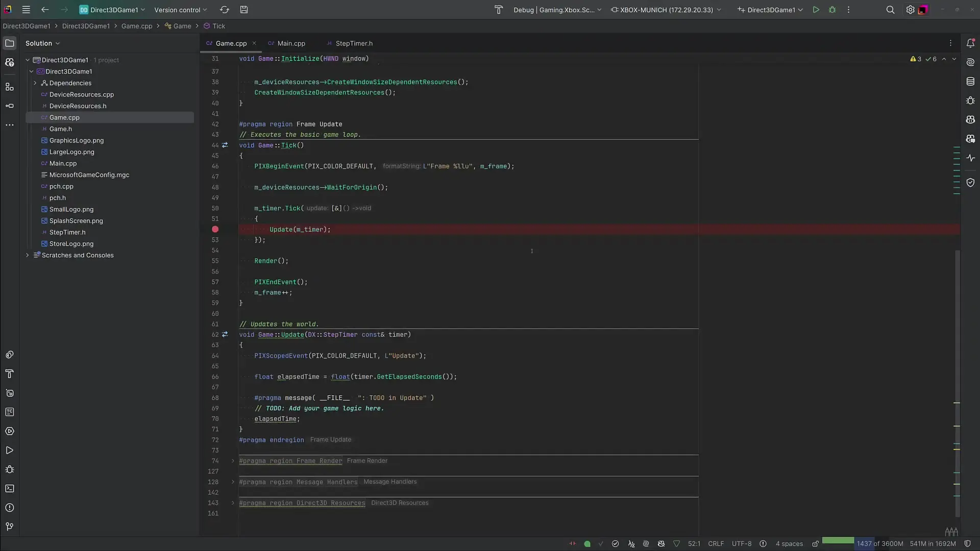
Task: Expand the folded Direct3D Resources region
Action: coord(233,503)
